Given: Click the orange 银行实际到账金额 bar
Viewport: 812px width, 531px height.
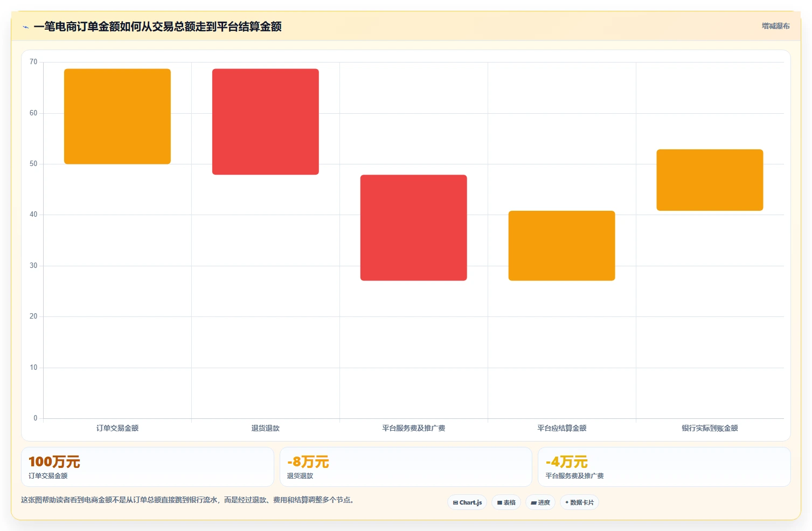Looking at the screenshot, I should (x=710, y=180).
